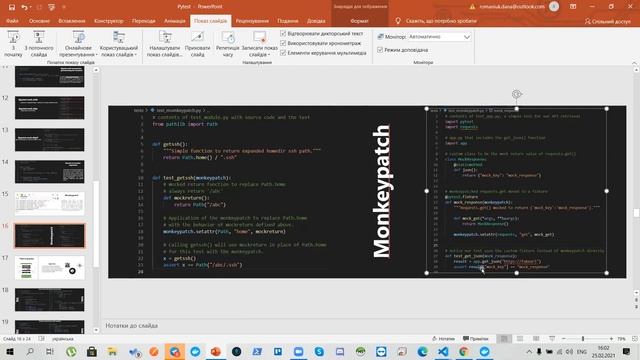The height and width of the screenshot is (360, 640).
Task: Open Windows search from taskbar
Action: click(x=30, y=351)
